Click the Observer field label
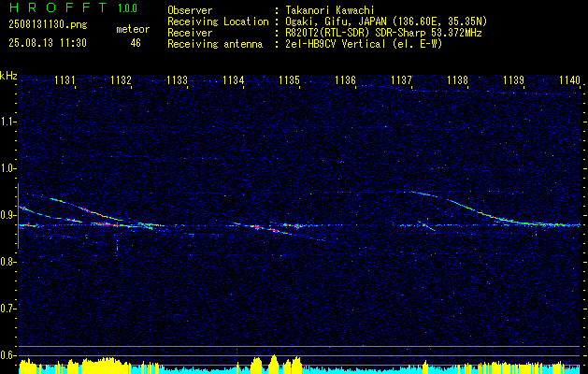 point(190,10)
